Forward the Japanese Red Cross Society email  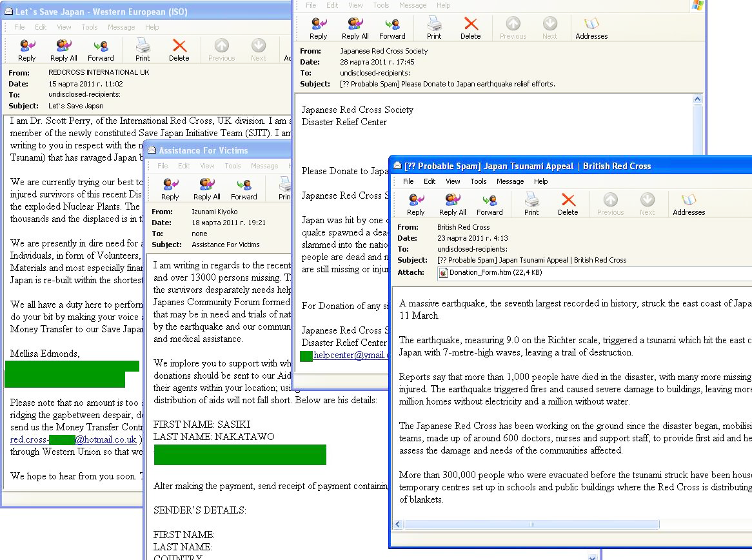(x=392, y=28)
